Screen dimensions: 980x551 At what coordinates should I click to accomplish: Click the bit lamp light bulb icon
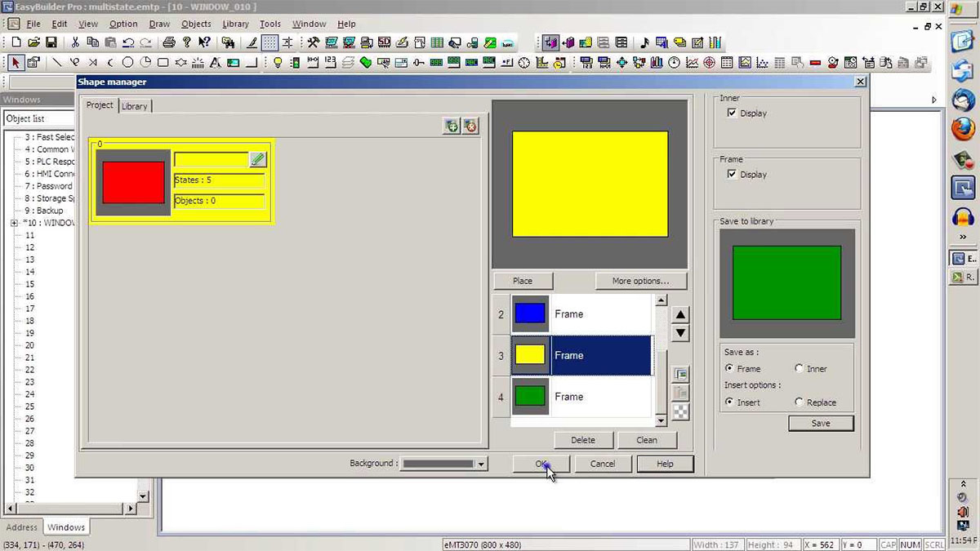[x=278, y=62]
